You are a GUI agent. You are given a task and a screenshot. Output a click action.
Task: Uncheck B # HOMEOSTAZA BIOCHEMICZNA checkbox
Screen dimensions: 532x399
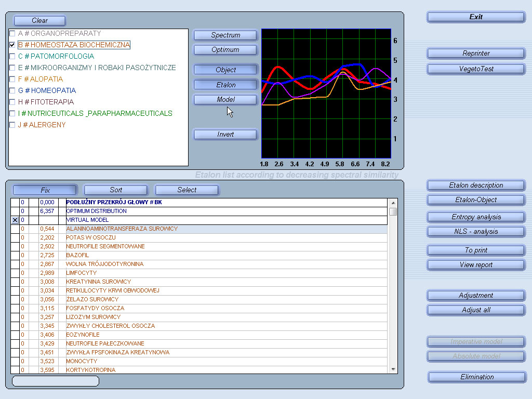pyautogui.click(x=12, y=45)
